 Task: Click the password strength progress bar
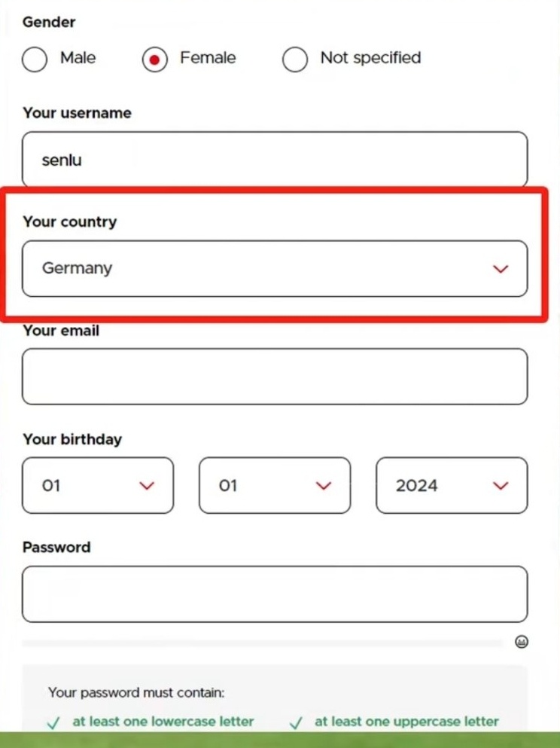pos(262,643)
